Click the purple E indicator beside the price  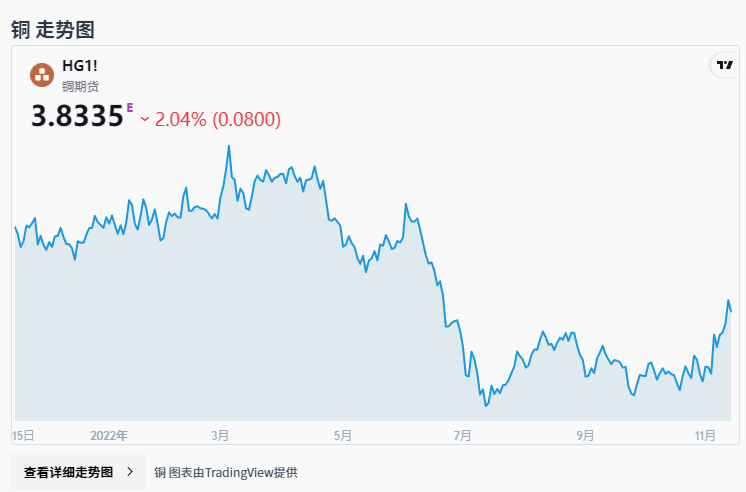[x=129, y=107]
